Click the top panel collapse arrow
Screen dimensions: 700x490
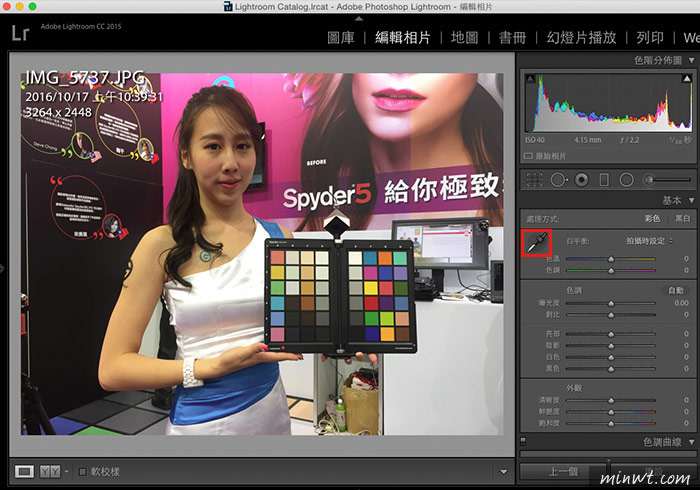tap(358, 19)
